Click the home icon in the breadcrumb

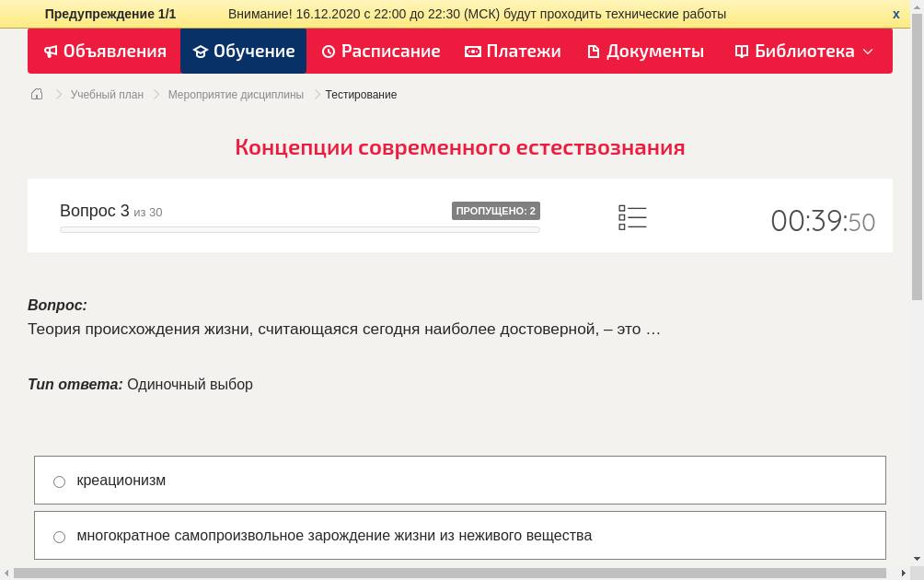tap(36, 94)
